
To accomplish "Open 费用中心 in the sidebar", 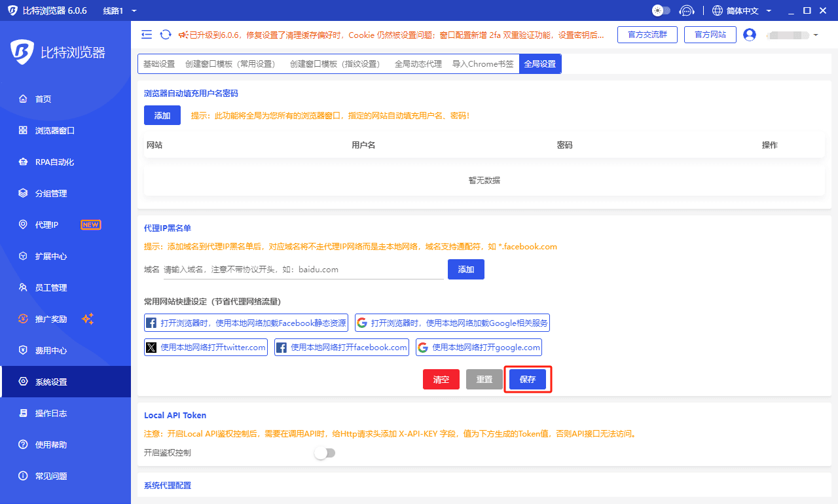I will 65,350.
